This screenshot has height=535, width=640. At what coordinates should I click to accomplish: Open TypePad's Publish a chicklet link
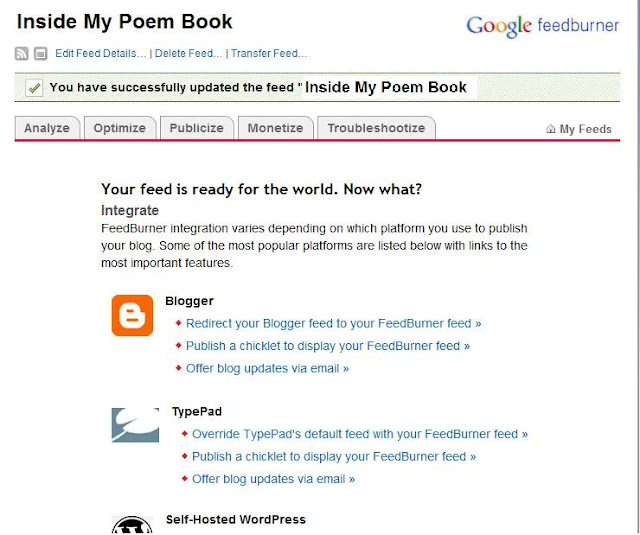coord(333,456)
